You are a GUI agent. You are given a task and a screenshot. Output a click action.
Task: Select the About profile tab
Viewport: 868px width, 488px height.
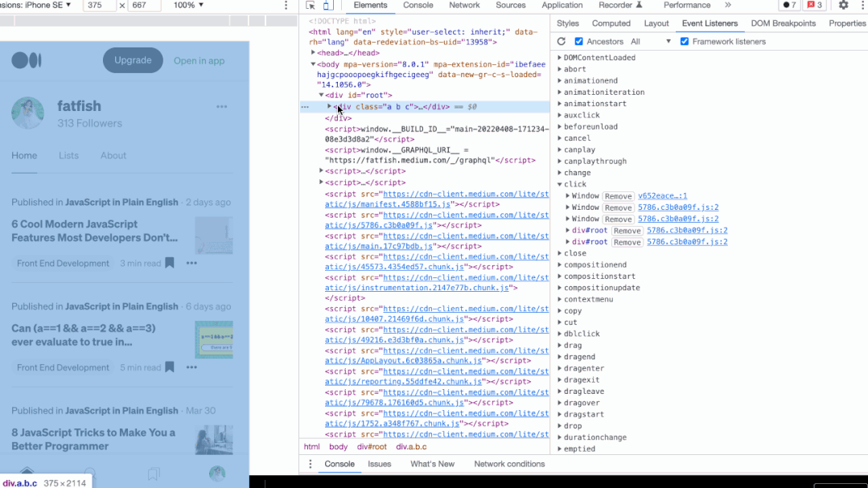pos(113,155)
